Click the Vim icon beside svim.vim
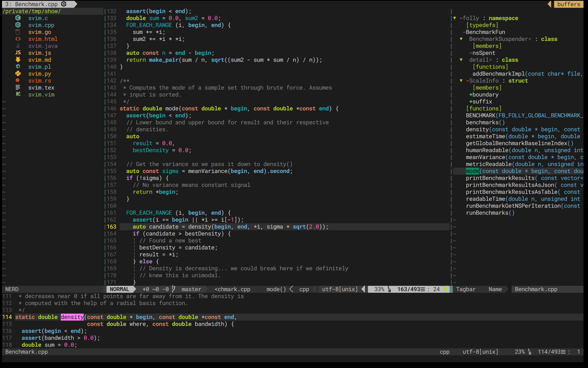Screen dimensions: 588x368 (18, 94)
